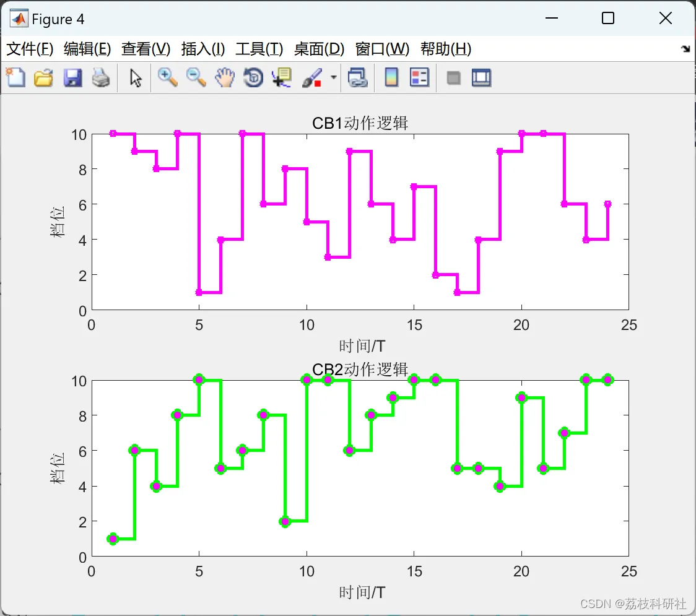
Task: Click the 档位 y-axis label of bottom plot
Action: [57, 468]
